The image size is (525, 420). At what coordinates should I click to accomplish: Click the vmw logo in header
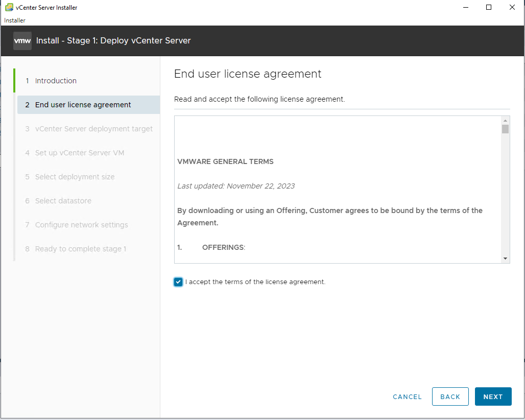pos(22,41)
